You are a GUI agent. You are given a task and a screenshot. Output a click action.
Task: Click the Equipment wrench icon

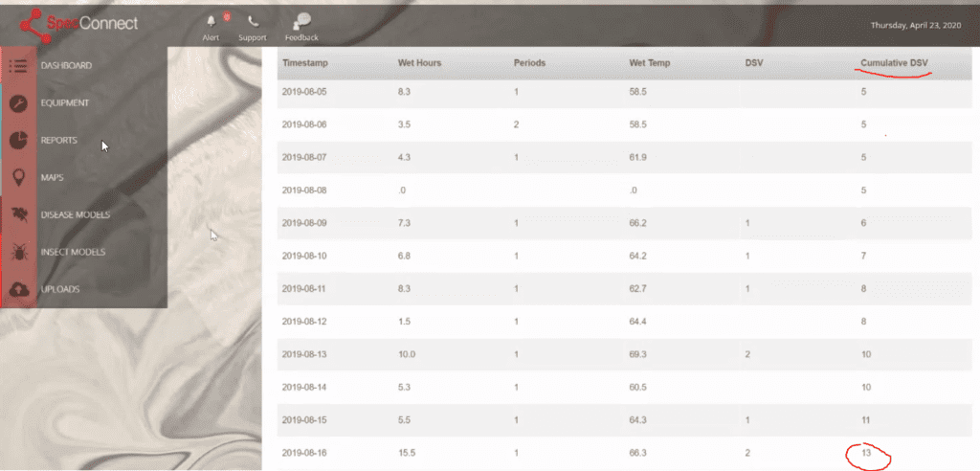coord(19,103)
